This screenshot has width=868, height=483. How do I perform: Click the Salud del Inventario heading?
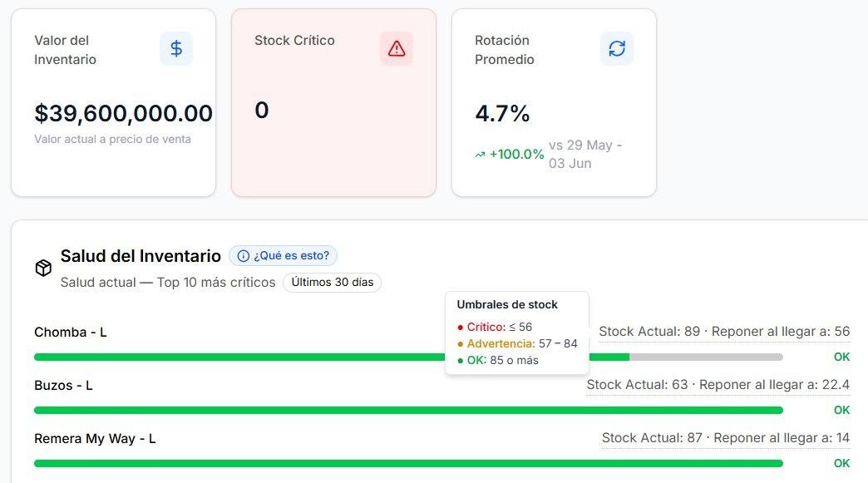coord(141,255)
